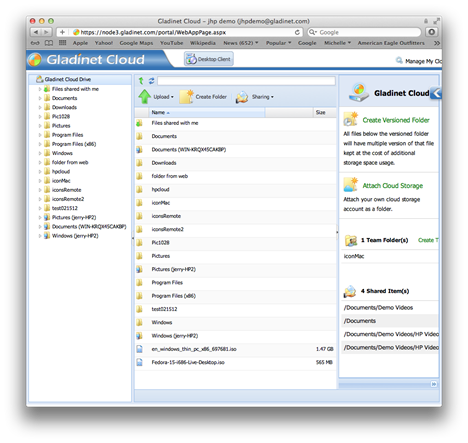Expand the Pictures (jerry-HP2) tree node
Screen dimensions: 468x443
pos(40,217)
